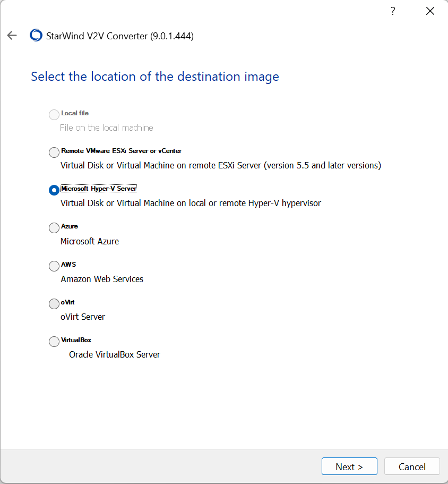Click the 'Oracle VirtualBox Server' description text
Image resolution: width=448 pixels, height=484 pixels.
pos(115,355)
